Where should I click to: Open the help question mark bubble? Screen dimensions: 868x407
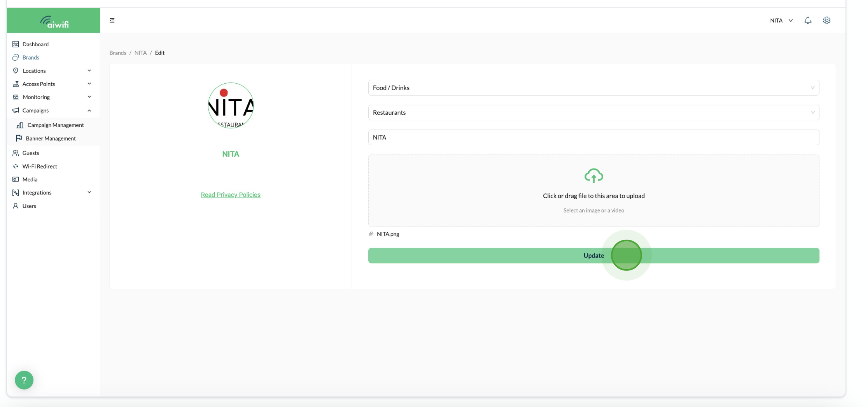tap(24, 380)
